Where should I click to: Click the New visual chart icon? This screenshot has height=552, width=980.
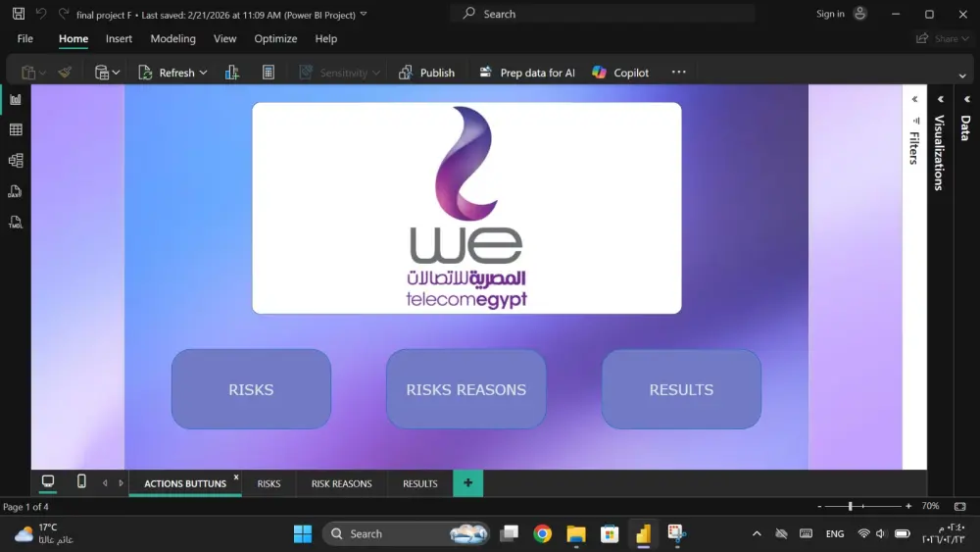[232, 73]
